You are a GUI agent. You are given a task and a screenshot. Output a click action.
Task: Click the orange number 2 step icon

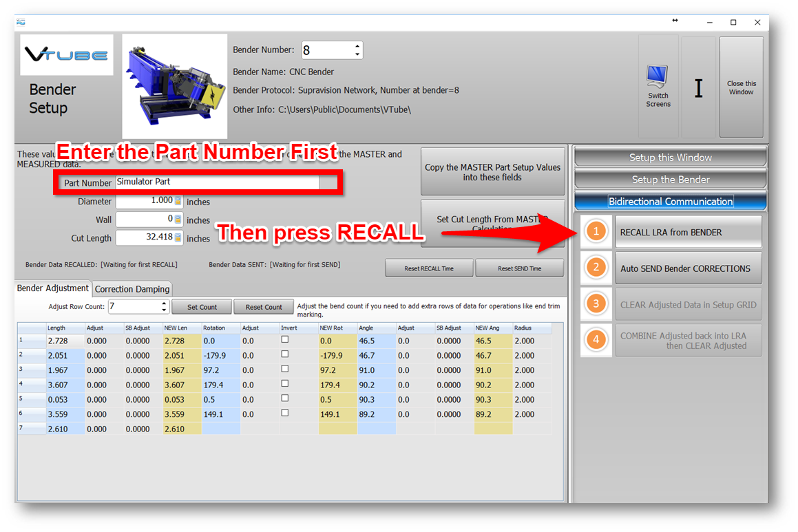pyautogui.click(x=596, y=268)
